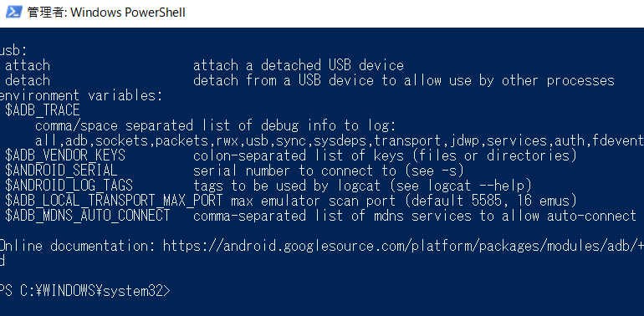644x316 pixels.
Task: Click the $ANDROID_SERIAL variable text
Action: point(61,171)
